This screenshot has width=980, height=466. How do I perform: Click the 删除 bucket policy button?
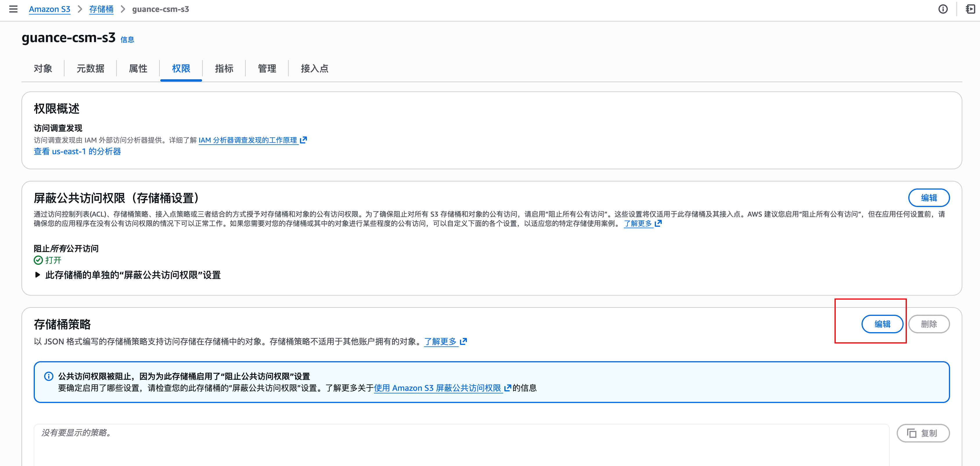928,324
